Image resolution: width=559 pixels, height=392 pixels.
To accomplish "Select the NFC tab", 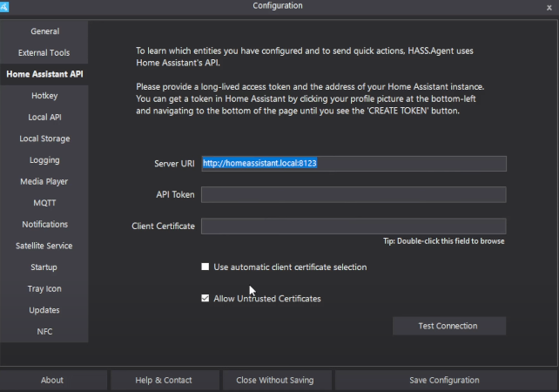I will point(44,331).
